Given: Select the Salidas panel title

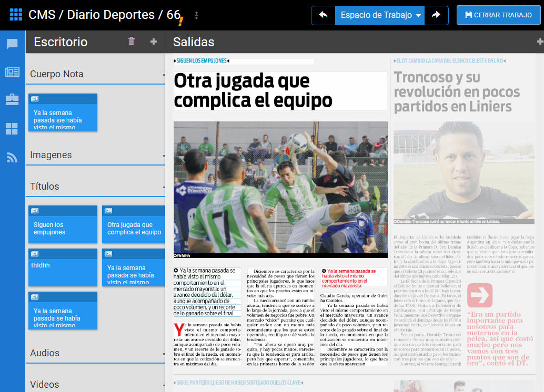Looking at the screenshot, I should [x=194, y=42].
